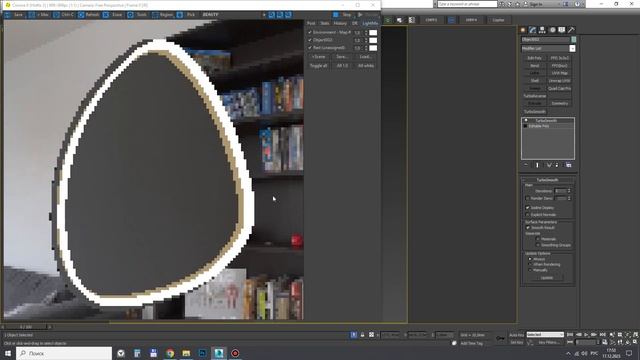Click Stop render button
Viewport: 640px width, 360px height.
pyautogui.click(x=342, y=15)
